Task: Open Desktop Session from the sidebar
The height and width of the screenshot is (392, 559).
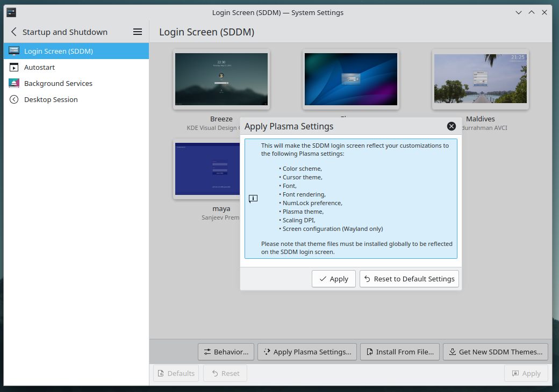Action: (76, 99)
